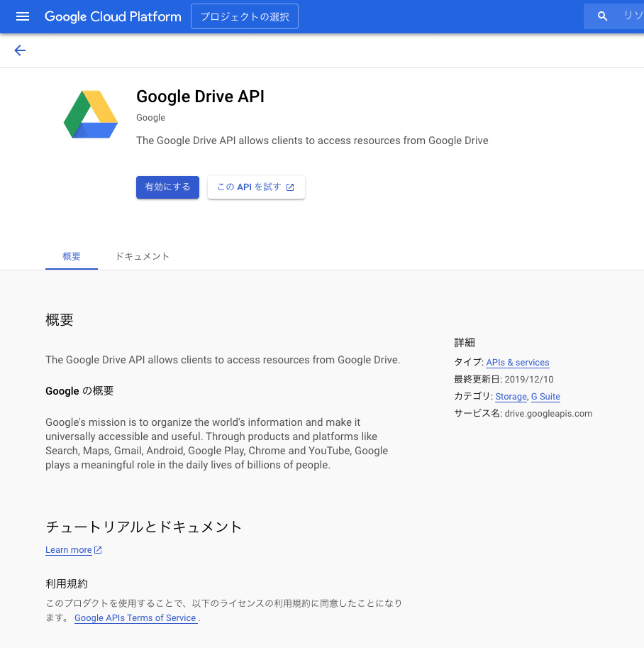Click the Google Drive logo image
This screenshot has width=644, height=648.
[x=91, y=114]
